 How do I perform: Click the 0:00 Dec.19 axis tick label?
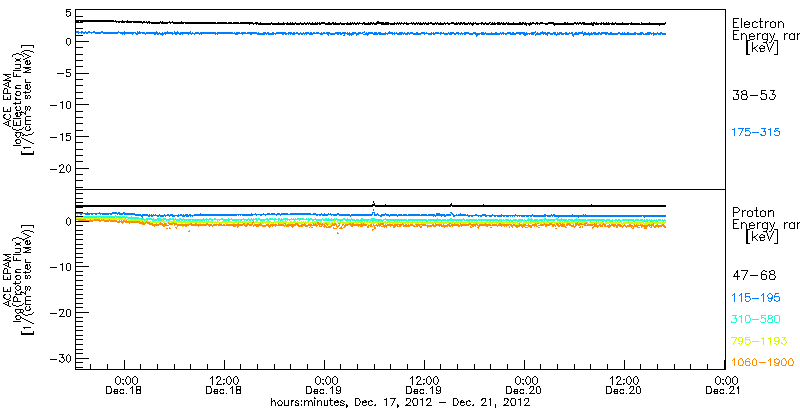pyautogui.click(x=324, y=385)
